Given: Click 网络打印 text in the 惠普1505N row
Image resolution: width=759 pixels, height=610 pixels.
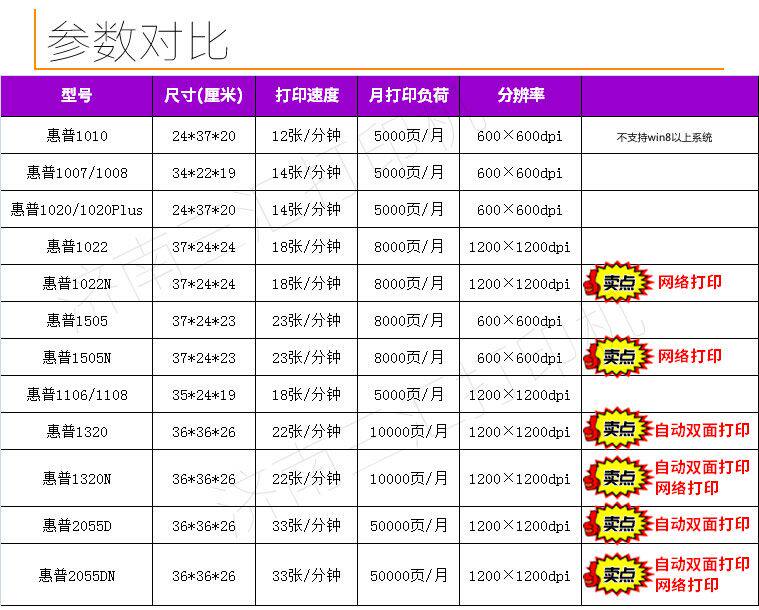Looking at the screenshot, I should 689,356.
